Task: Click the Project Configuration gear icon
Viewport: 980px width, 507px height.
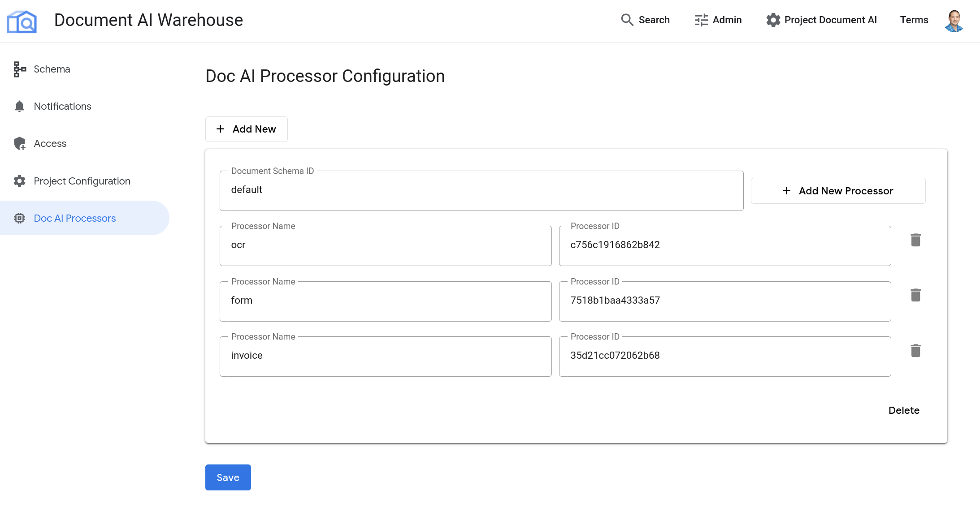Action: point(19,180)
